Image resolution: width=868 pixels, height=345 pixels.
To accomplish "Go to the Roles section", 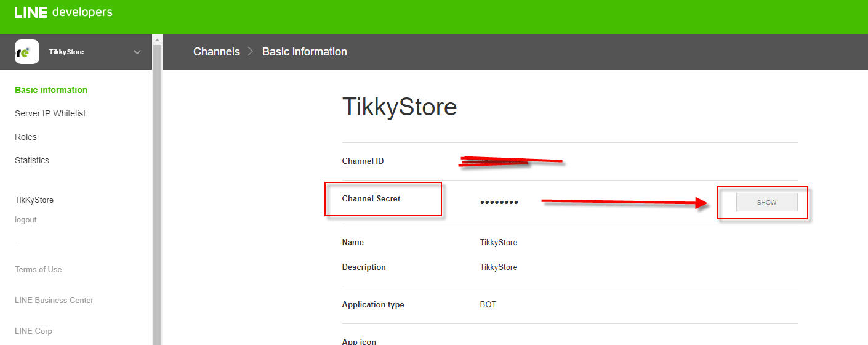I will coord(26,137).
